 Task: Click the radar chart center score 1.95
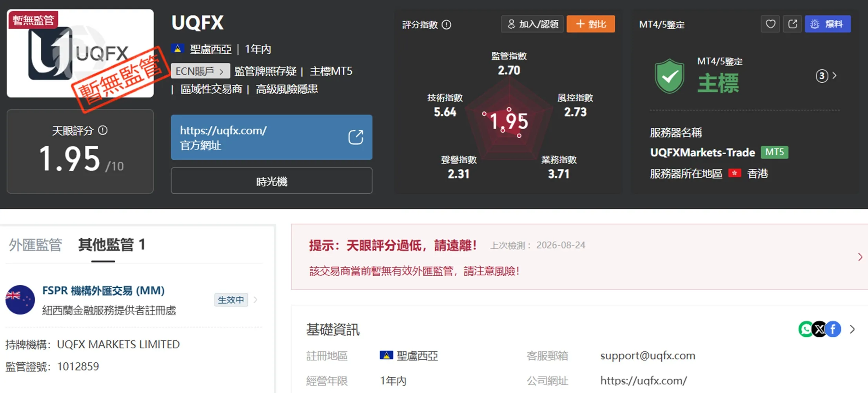click(x=509, y=121)
